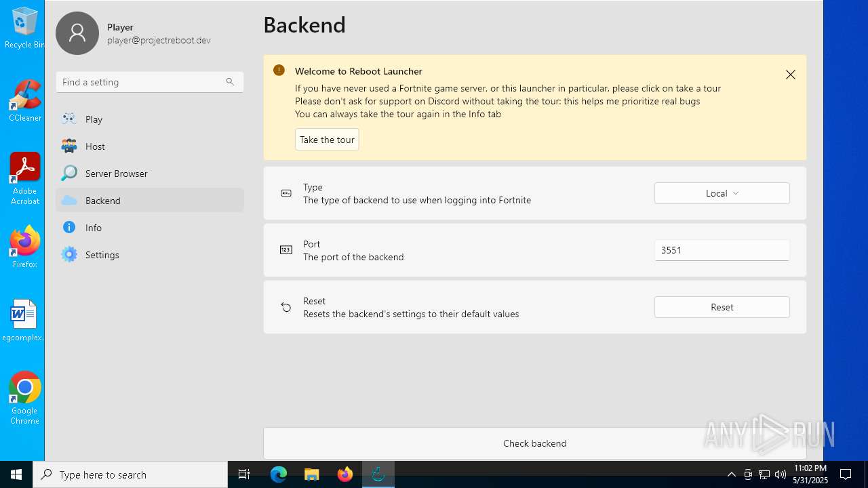Open the notification center
Screen dimensions: 868x488
tap(846, 474)
